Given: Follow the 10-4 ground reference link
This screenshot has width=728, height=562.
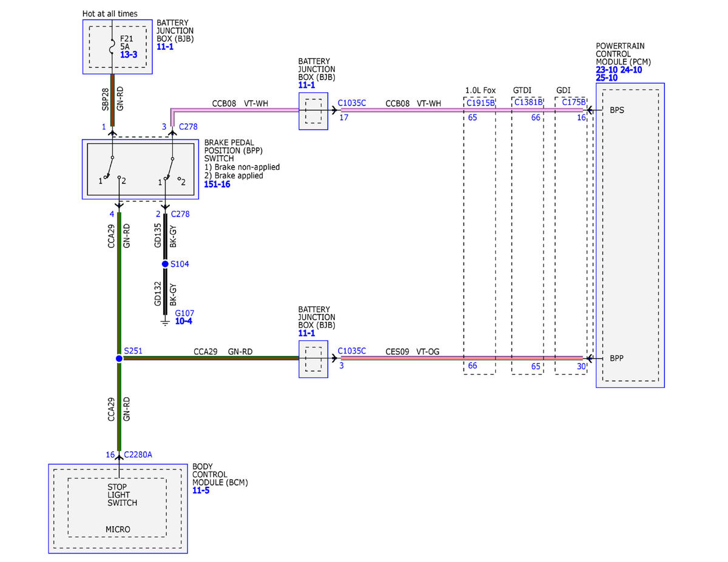Looking at the screenshot, I should [183, 321].
